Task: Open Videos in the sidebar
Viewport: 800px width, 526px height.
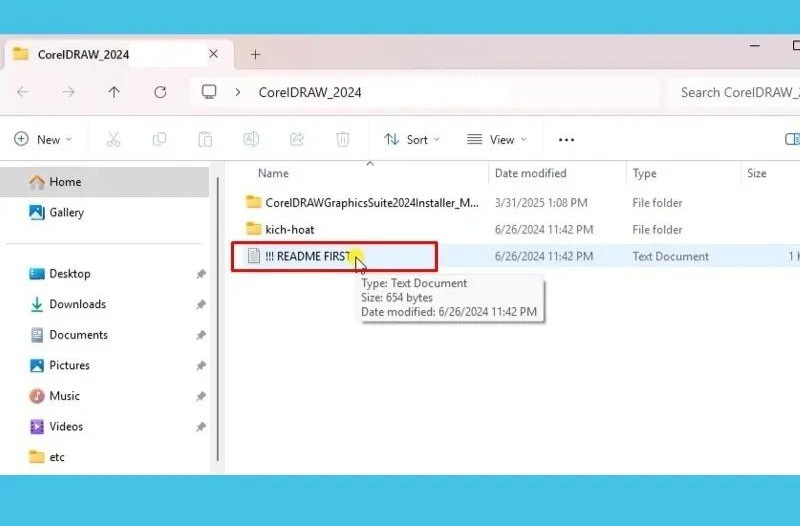Action: pos(66,427)
